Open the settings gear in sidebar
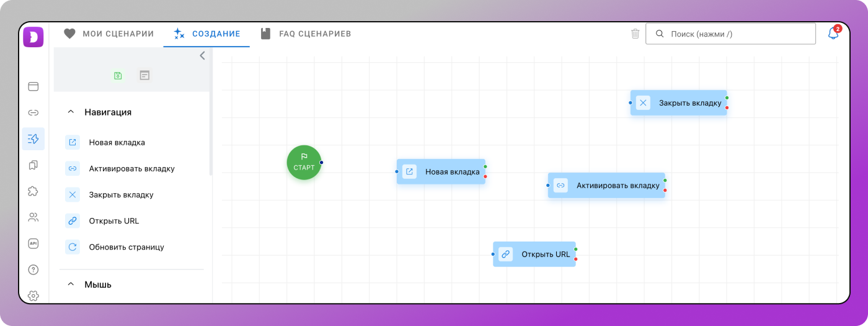The height and width of the screenshot is (326, 868). pos(33,296)
